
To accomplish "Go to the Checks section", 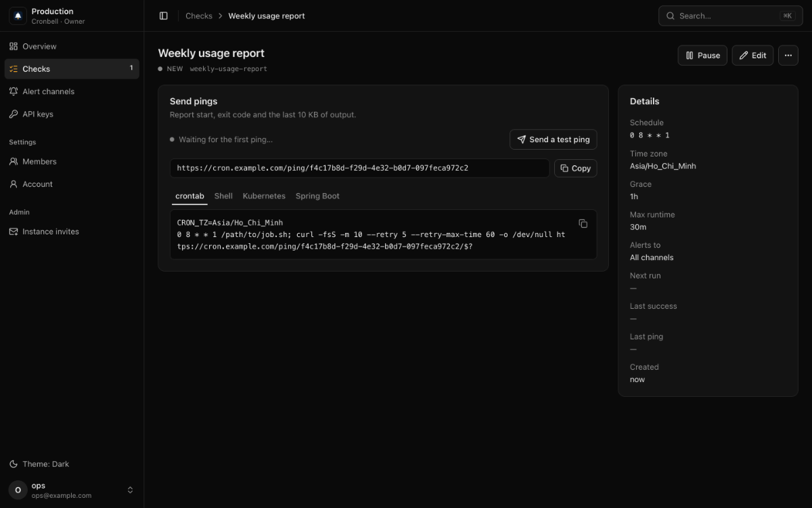I will pos(72,68).
